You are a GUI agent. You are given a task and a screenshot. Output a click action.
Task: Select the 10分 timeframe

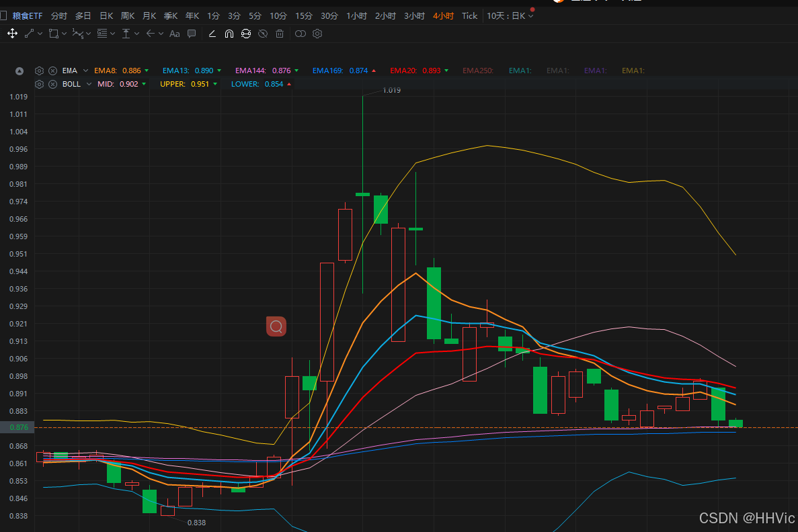[x=278, y=15]
